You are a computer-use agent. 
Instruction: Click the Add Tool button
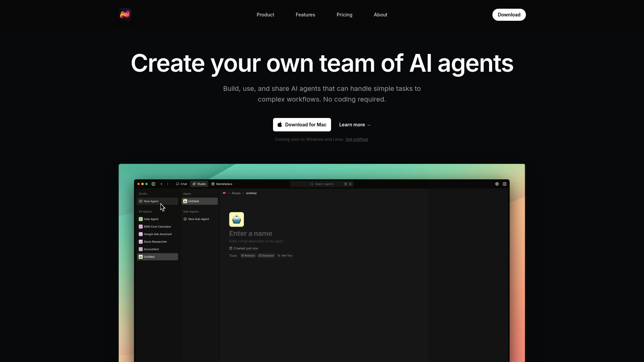point(285,255)
